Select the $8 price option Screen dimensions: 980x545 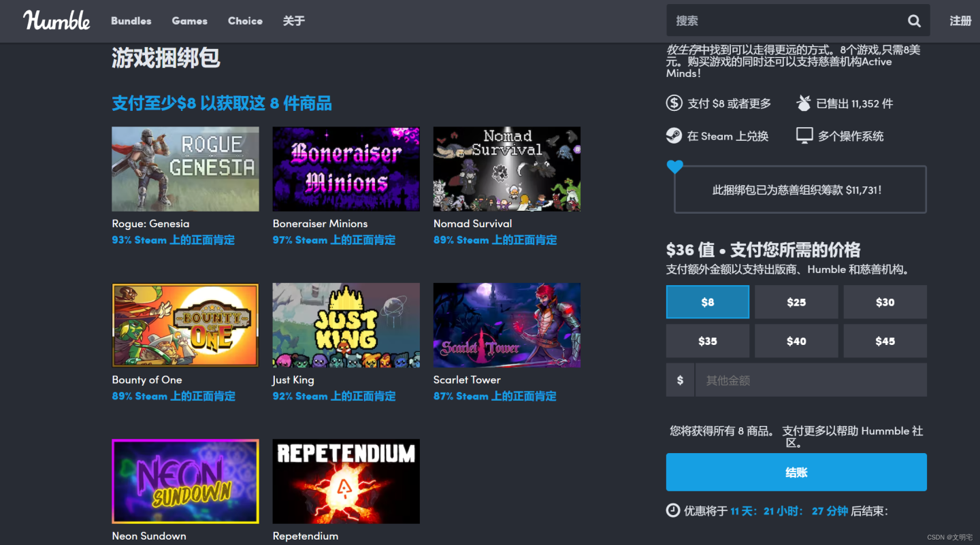pyautogui.click(x=708, y=302)
